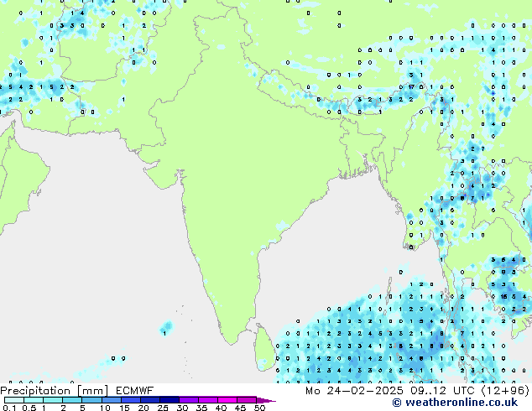Click the isolated rain patch west of India's tip
This screenshot has width=532, height=411.
pyautogui.click(x=166, y=328)
